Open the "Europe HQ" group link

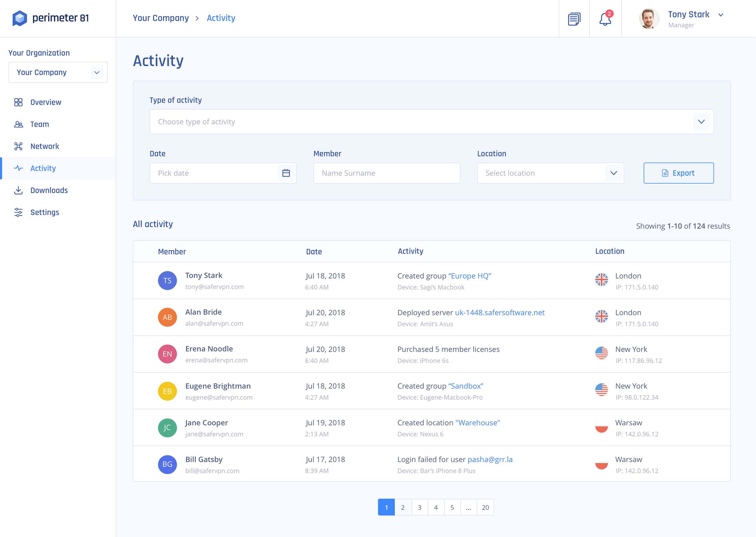pyautogui.click(x=470, y=276)
